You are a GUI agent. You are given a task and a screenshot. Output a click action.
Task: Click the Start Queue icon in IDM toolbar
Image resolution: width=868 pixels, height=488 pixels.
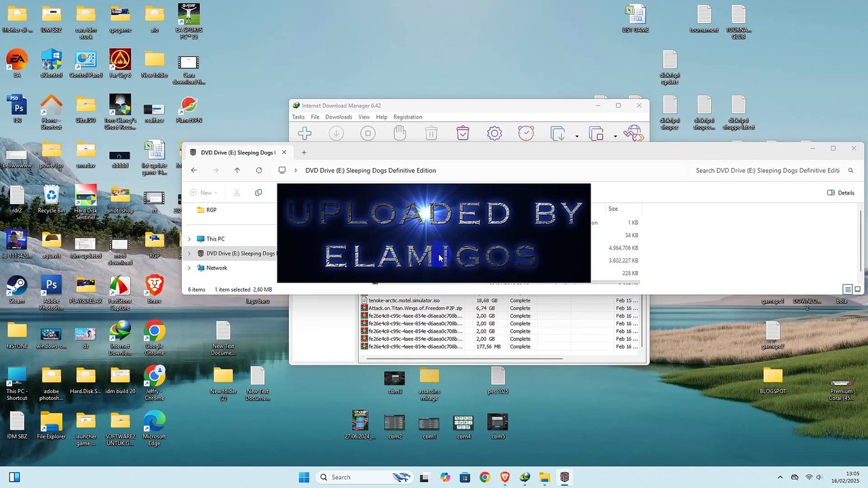point(557,134)
